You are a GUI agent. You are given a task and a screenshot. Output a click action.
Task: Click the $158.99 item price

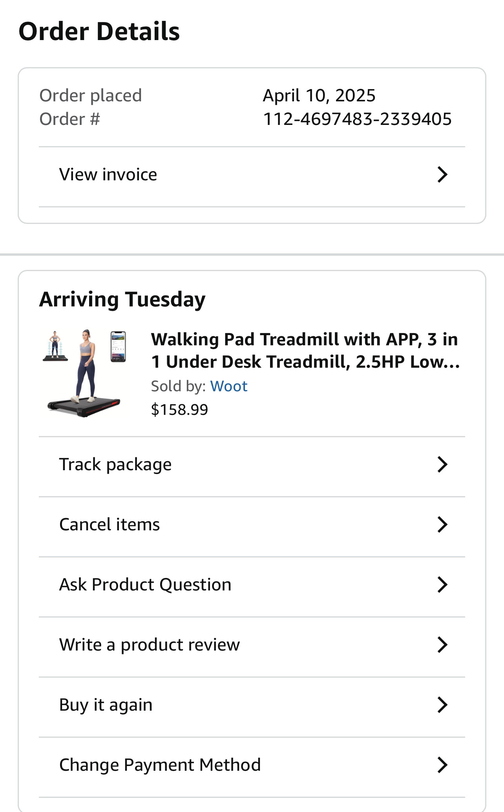[179, 410]
